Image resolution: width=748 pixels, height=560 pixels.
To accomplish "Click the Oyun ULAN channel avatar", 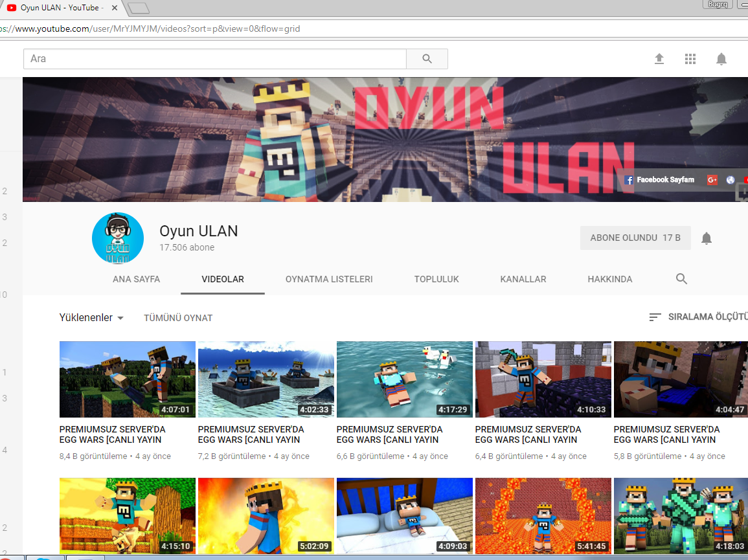I will click(118, 238).
